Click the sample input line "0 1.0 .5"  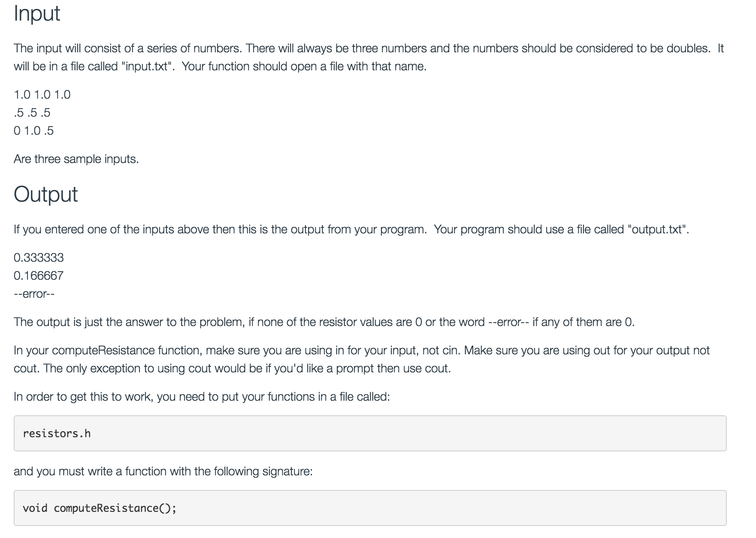pos(34,130)
